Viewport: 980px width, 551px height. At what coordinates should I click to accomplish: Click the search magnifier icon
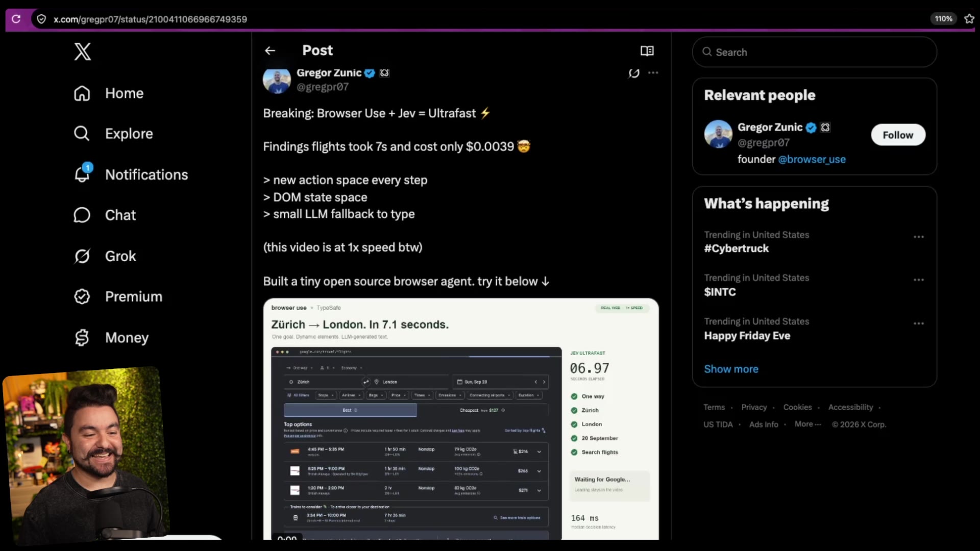coord(707,52)
